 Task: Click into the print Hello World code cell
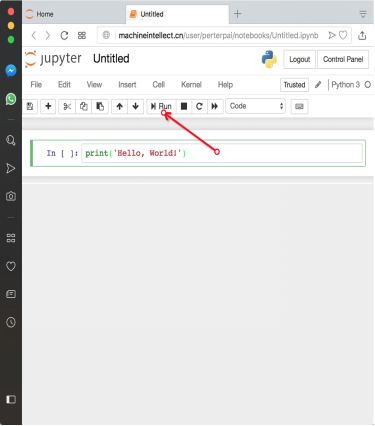click(222, 153)
